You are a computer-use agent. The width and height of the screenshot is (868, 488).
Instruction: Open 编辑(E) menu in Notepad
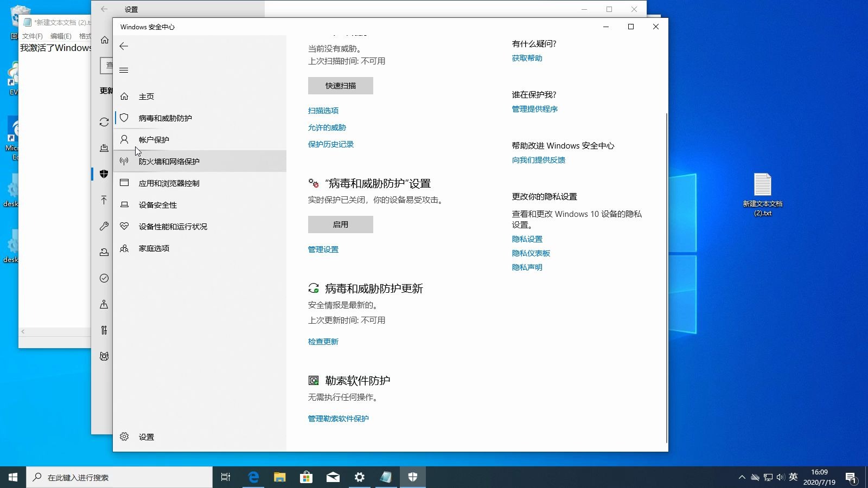[61, 36]
